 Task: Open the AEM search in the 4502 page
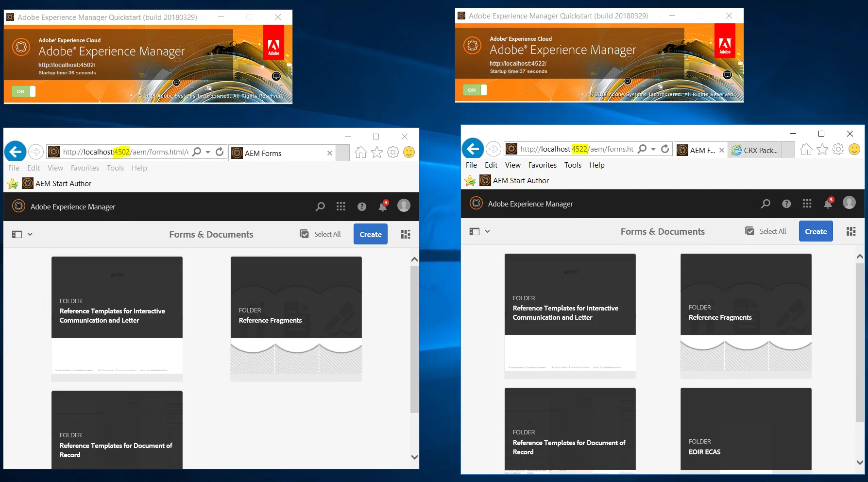coord(320,207)
